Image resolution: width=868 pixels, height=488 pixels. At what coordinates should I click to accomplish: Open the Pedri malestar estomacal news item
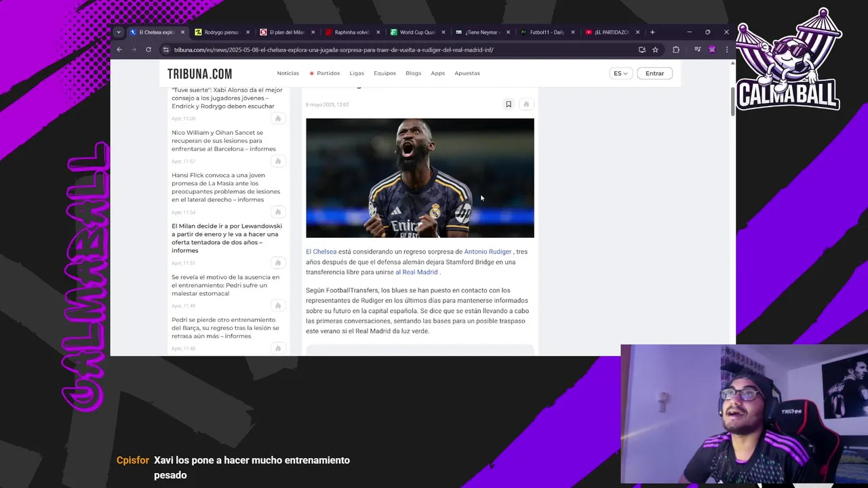click(x=225, y=285)
